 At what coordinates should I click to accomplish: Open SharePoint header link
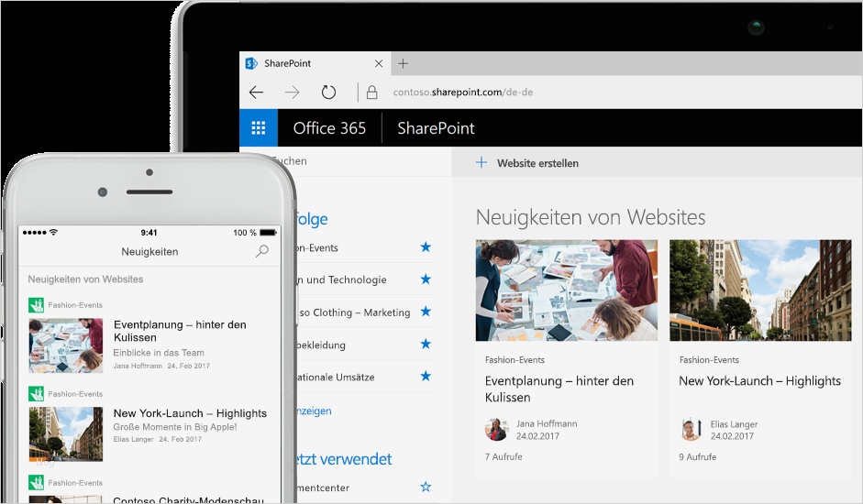pyautogui.click(x=436, y=127)
